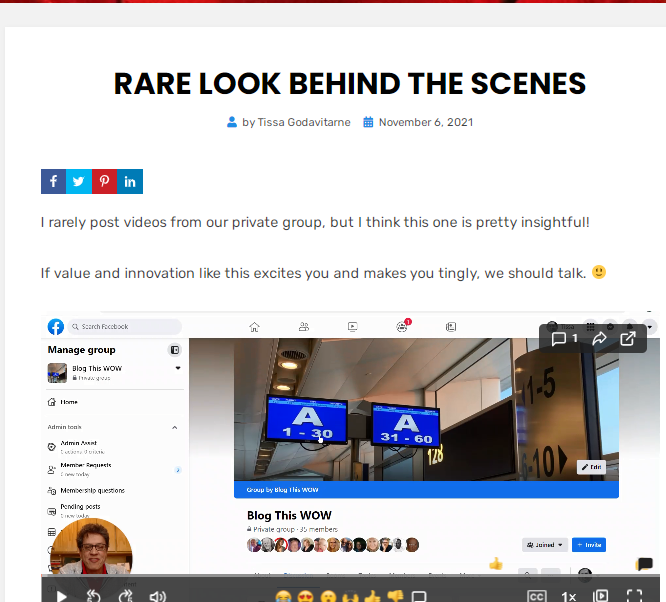
Task: Open the video comments bubble showing 1
Action: [564, 339]
